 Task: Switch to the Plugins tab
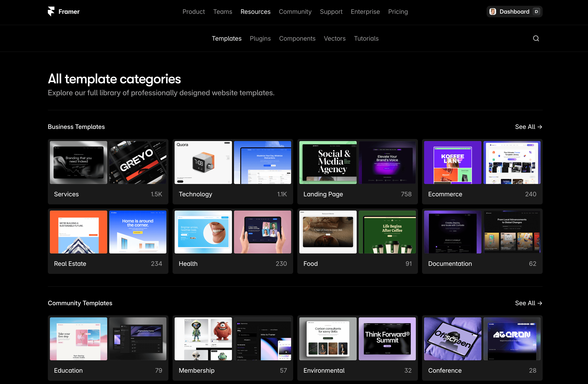[x=260, y=39]
